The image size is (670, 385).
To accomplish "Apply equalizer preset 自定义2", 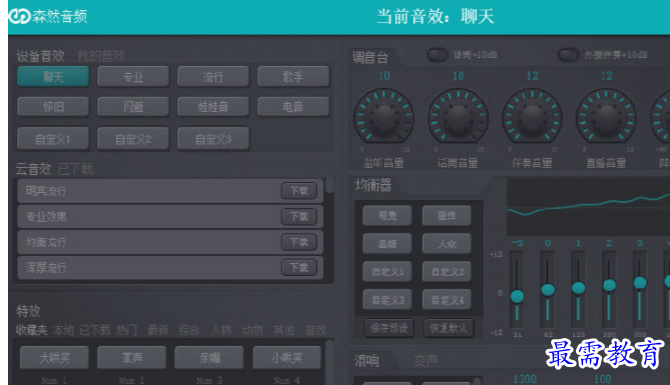I will pos(447,271).
